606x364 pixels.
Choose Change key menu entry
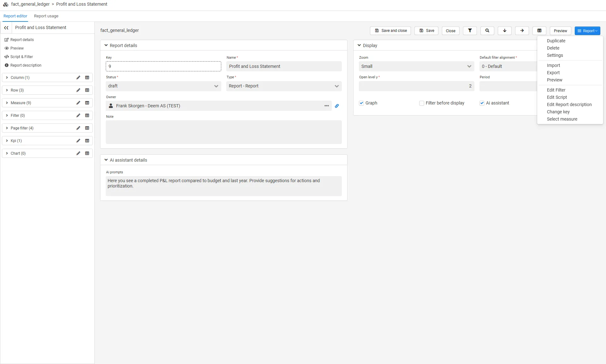(x=558, y=112)
